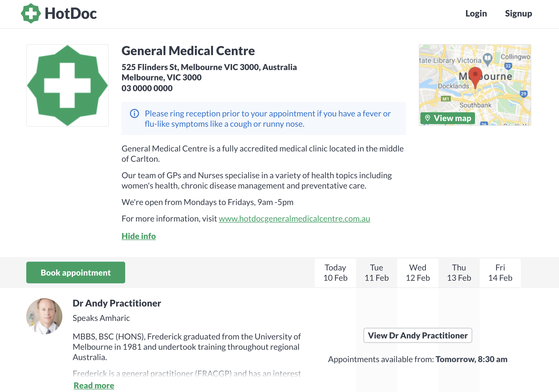Click View Dr Andy Practitioner button
The height and width of the screenshot is (392, 559).
click(x=418, y=335)
